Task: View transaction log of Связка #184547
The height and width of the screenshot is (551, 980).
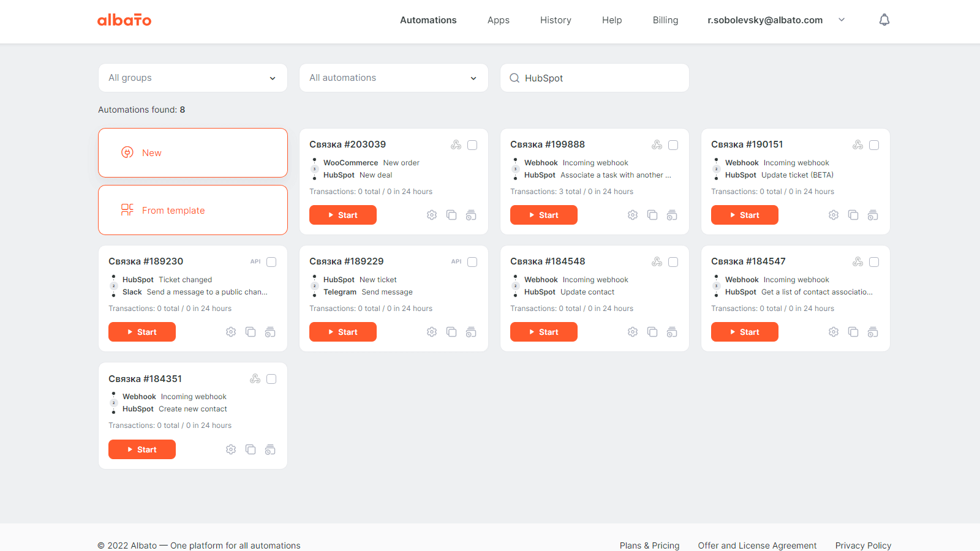Action: pyautogui.click(x=873, y=332)
